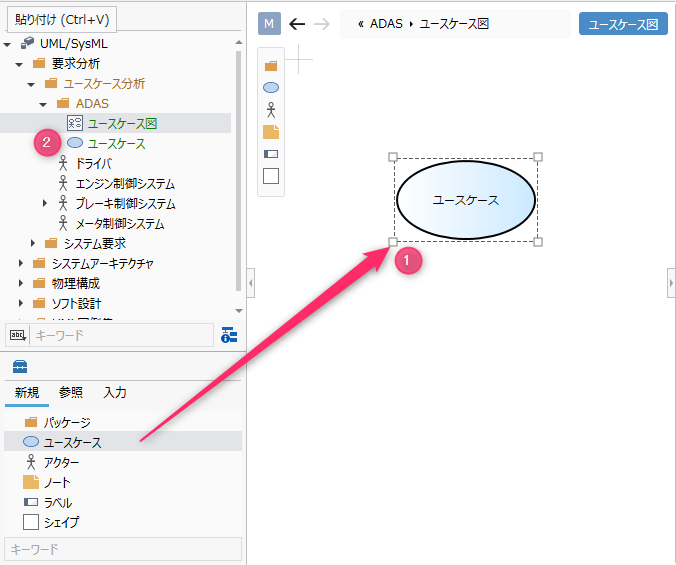Switch to the 参照 tab

pos(71,393)
